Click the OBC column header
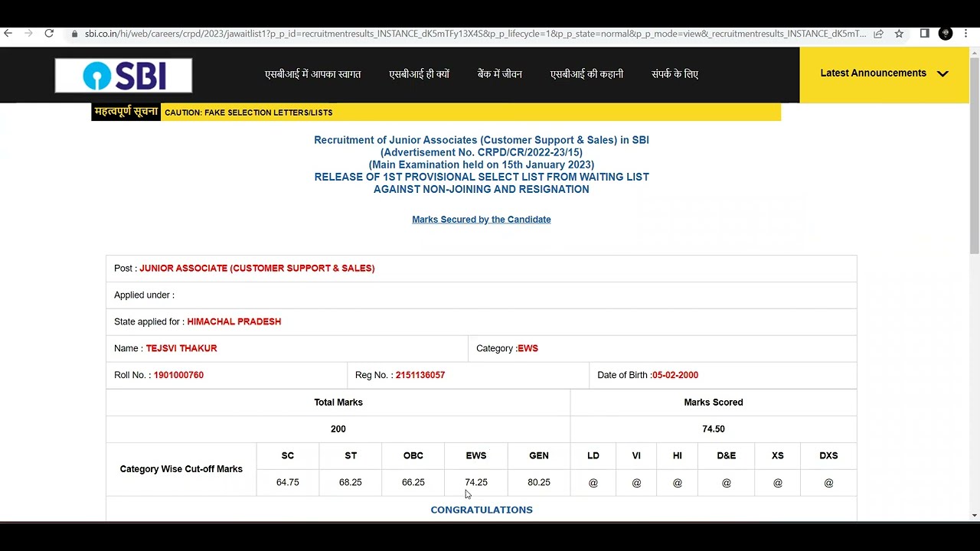This screenshot has width=980, height=551. coord(413,456)
